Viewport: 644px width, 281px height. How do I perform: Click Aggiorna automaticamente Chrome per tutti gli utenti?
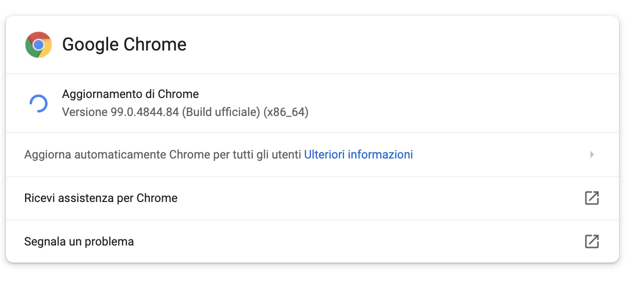tap(163, 154)
